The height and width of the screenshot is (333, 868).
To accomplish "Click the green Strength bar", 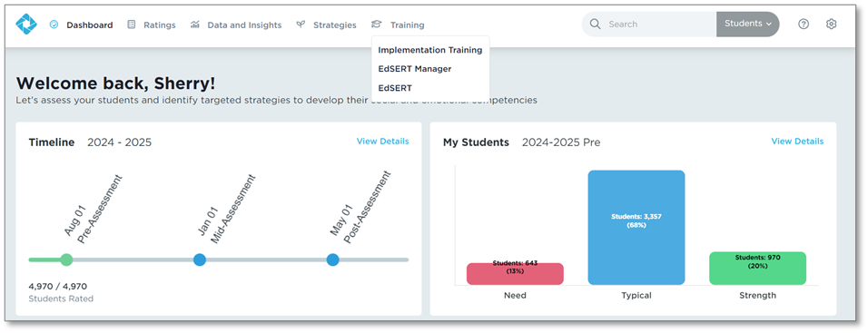I will [x=757, y=269].
